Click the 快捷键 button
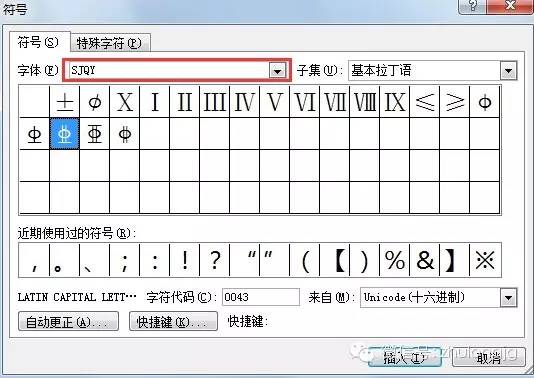This screenshot has width=534, height=378. (173, 321)
